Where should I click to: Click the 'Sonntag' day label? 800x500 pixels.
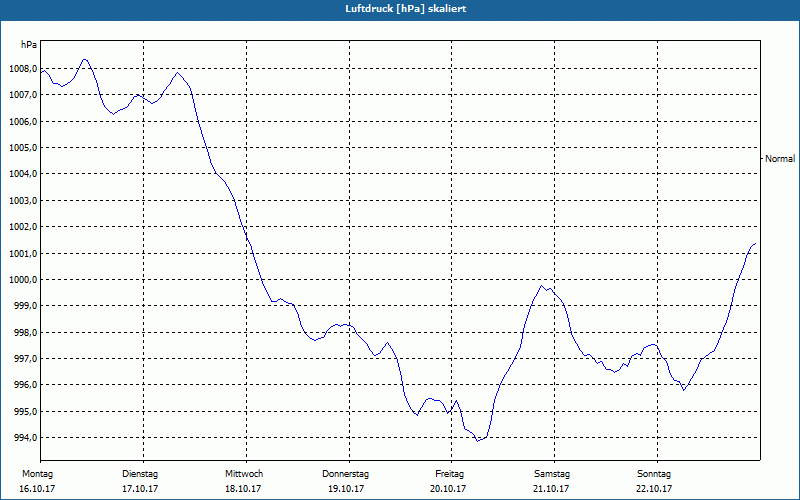[654, 474]
